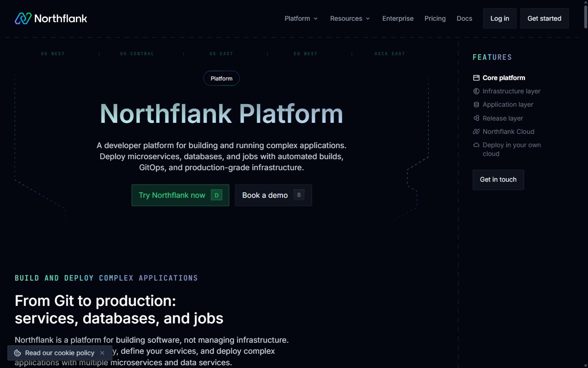The width and height of the screenshot is (588, 368).
Task: Click the ASIA EAST region label
Action: click(x=390, y=54)
